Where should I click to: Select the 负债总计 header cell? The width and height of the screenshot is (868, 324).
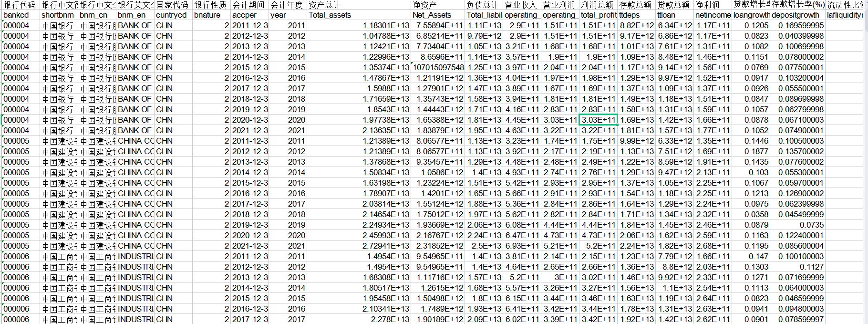click(484, 5)
